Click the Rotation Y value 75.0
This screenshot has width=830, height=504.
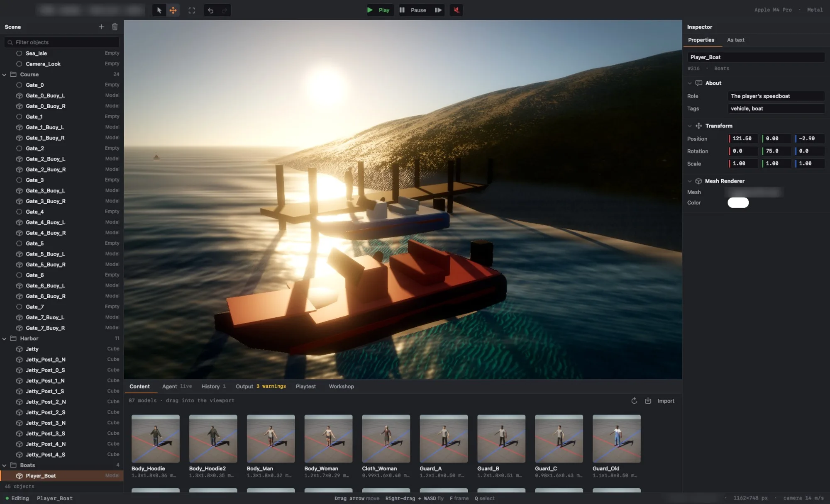pyautogui.click(x=776, y=151)
